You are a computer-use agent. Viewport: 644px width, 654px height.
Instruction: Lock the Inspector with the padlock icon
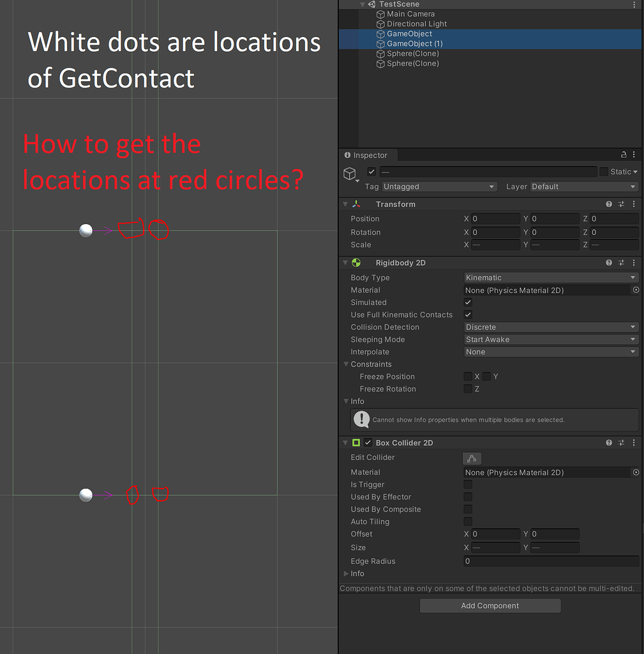click(x=622, y=155)
